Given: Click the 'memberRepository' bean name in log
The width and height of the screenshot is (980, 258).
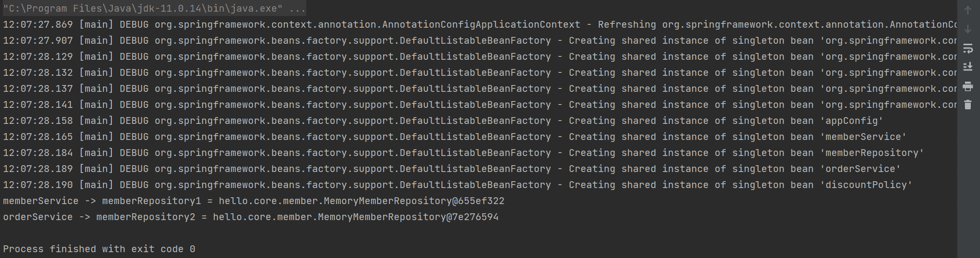Looking at the screenshot, I should click(x=872, y=153).
